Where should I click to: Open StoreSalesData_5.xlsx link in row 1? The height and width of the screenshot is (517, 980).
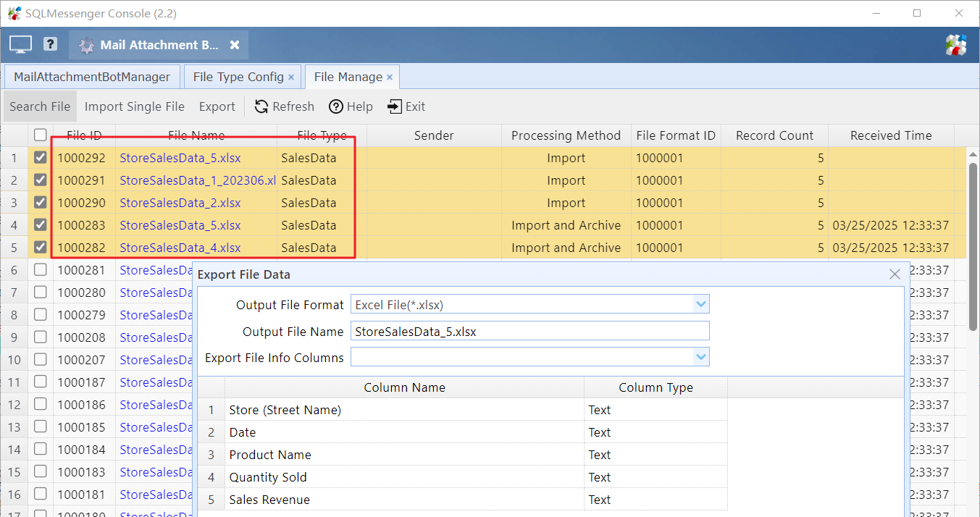coord(180,158)
